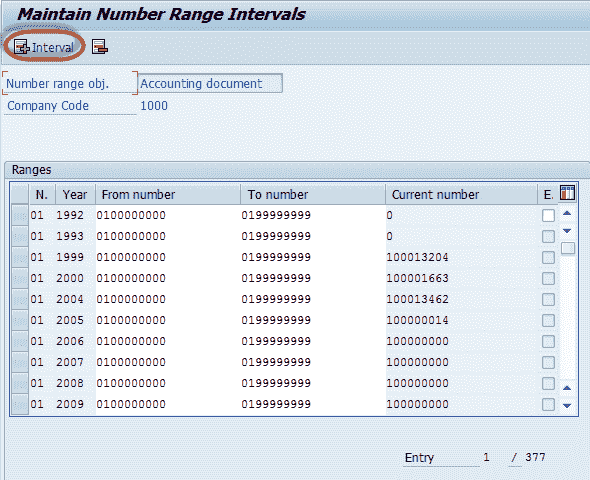Select the row for year 2000
The image size is (590, 480).
[20, 279]
